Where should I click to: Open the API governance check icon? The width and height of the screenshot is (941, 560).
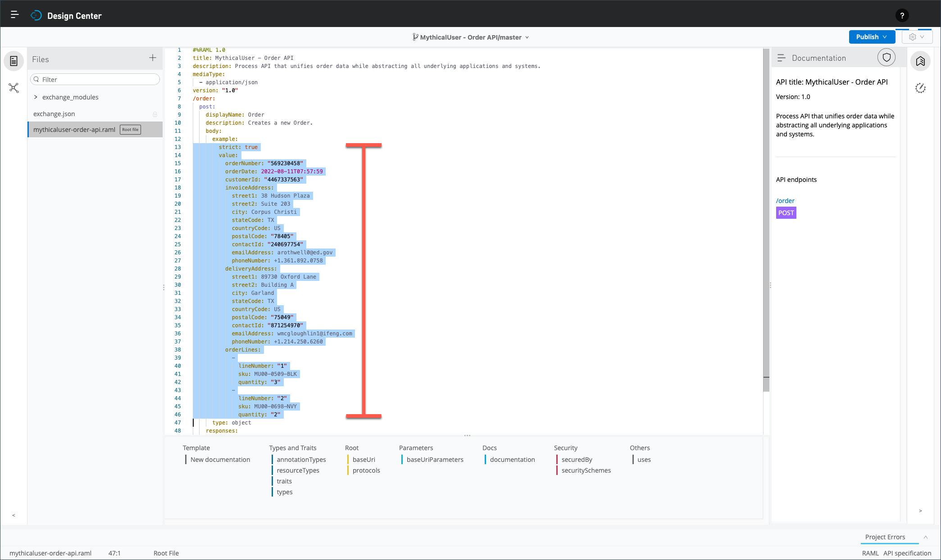(920, 88)
